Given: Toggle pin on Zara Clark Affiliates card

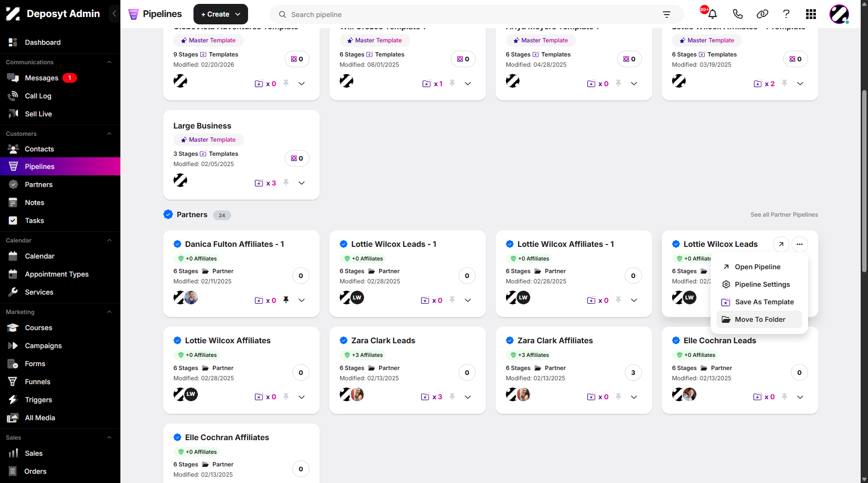Looking at the screenshot, I should point(618,397).
